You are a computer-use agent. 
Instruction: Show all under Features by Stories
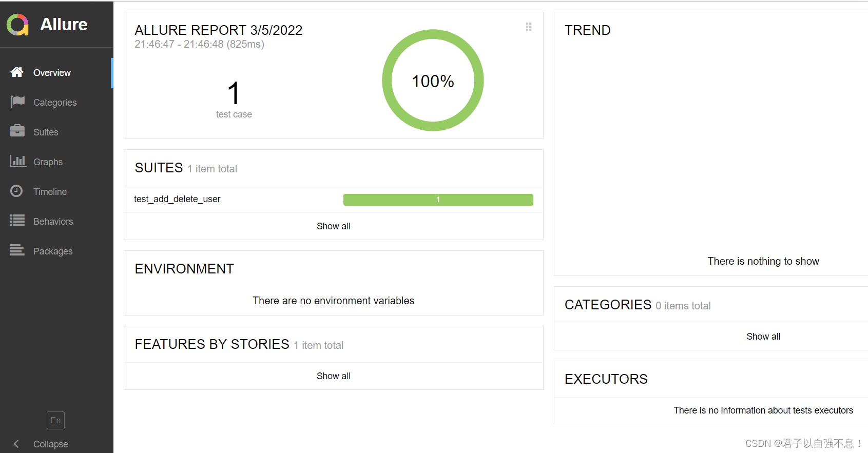point(334,376)
